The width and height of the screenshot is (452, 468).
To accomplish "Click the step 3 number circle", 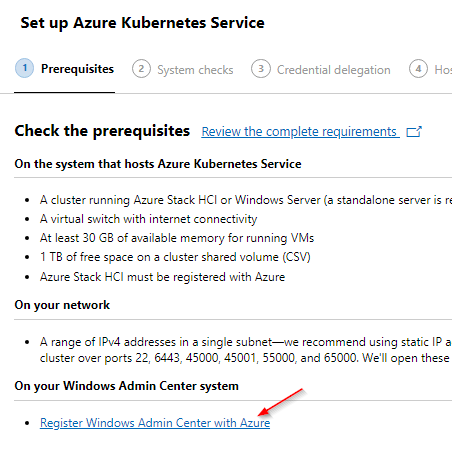I will tap(261, 69).
